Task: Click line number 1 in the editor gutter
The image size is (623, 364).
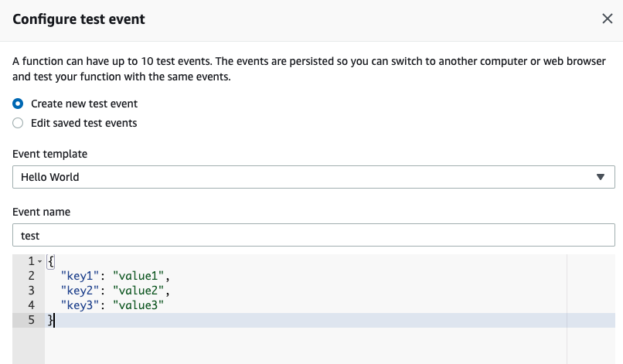Action: point(32,261)
